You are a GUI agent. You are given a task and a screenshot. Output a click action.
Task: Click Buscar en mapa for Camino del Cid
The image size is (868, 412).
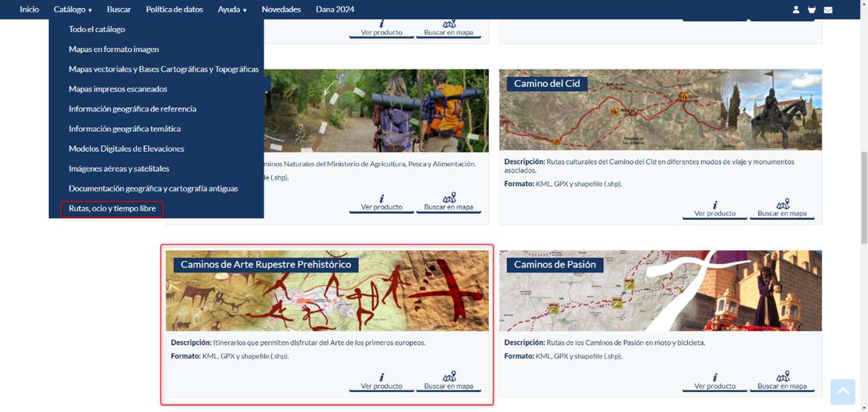click(782, 209)
